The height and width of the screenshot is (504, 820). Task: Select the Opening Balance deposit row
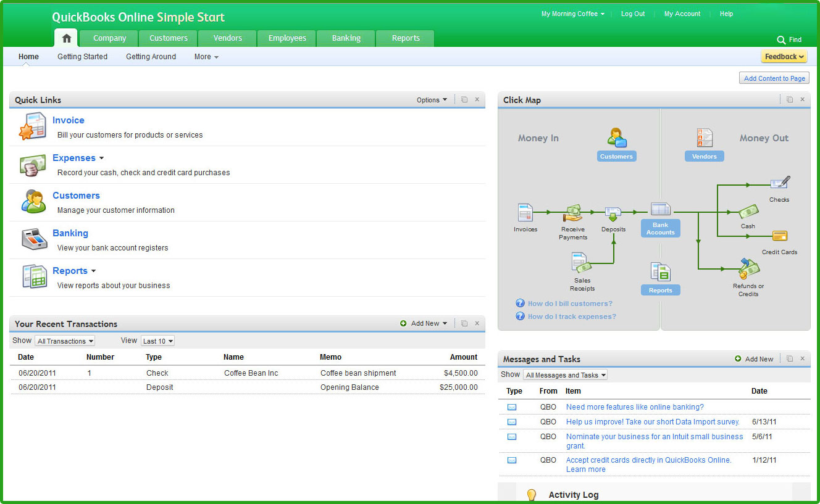coord(248,387)
